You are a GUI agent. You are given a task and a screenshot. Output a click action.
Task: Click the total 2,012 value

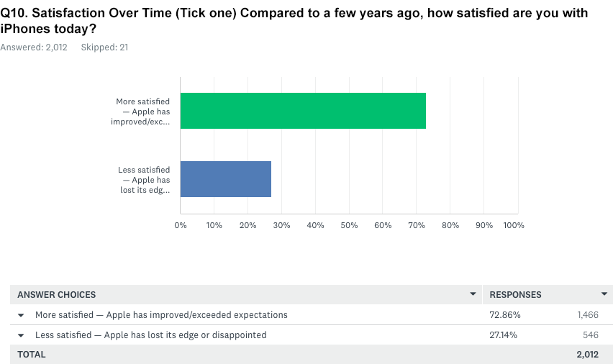[x=587, y=354]
